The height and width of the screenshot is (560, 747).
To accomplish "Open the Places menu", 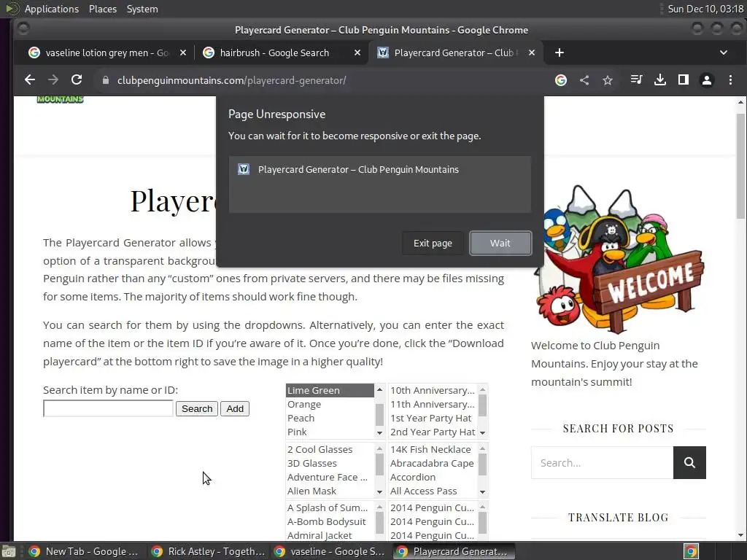I will click(103, 9).
